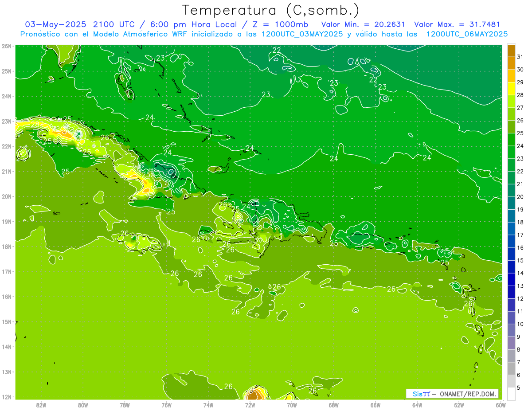Click the latitude label '16N'
This screenshot has width=532, height=411.
pyautogui.click(x=6, y=297)
